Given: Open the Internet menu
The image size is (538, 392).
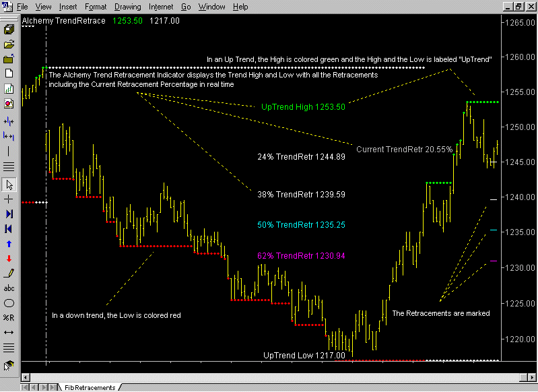Looking at the screenshot, I should (161, 7).
